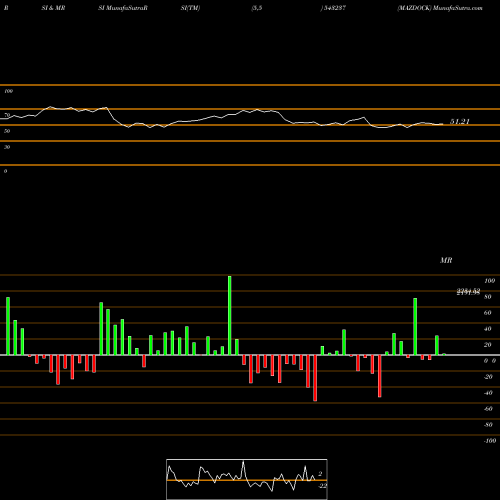Click the '(MAZDOCK) MunafaSutra.com' header text
500x500 pixels.
(x=440, y=8)
